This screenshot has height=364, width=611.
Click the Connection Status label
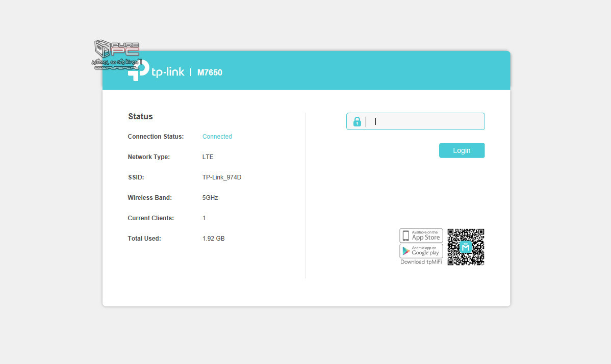[156, 137]
